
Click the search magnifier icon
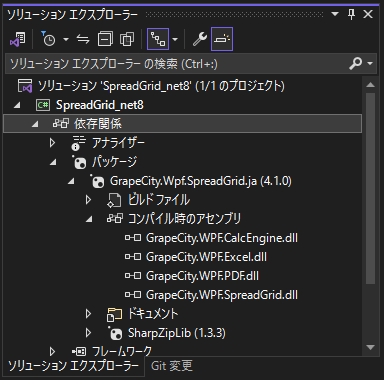355,63
